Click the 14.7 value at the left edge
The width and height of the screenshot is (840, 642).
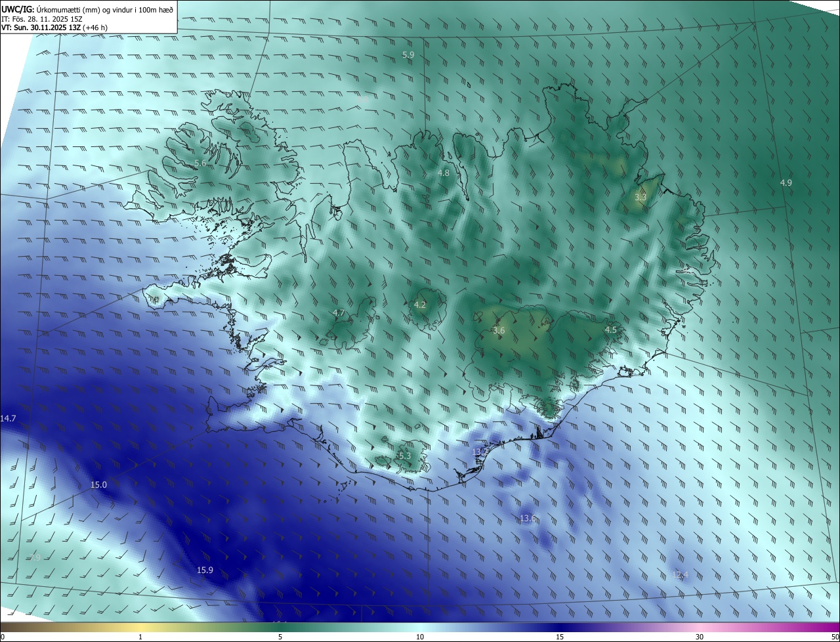9,418
